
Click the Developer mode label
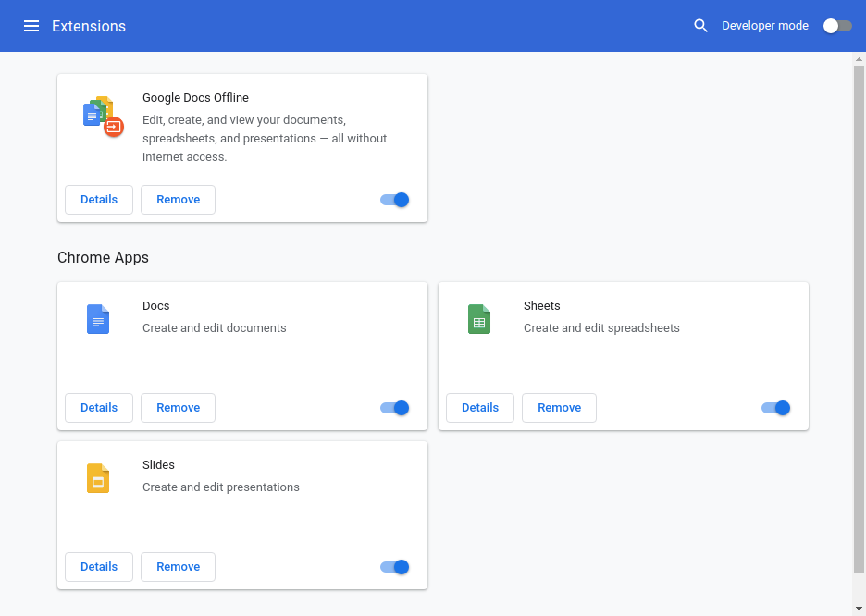(765, 26)
